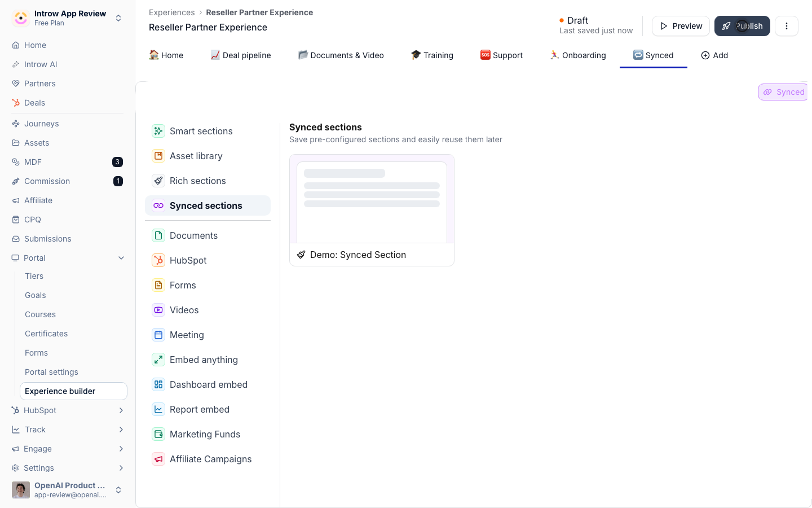The width and height of the screenshot is (812, 508).
Task: Select the Demo: Synced Section thumbnail
Action: [x=372, y=210]
